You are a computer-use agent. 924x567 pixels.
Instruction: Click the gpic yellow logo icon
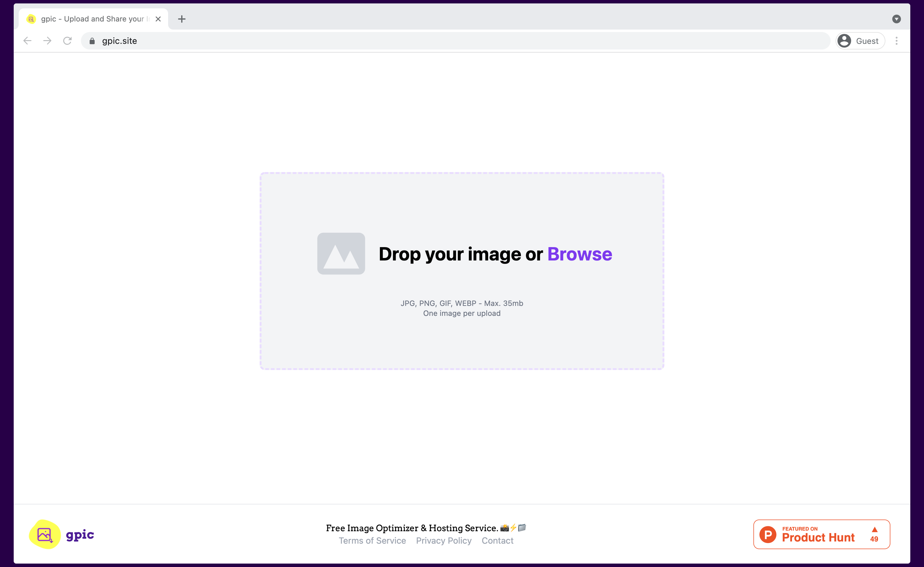point(45,534)
